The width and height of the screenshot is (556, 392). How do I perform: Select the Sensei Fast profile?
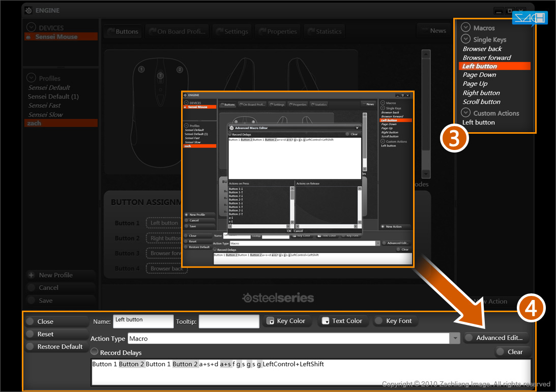pyautogui.click(x=44, y=106)
